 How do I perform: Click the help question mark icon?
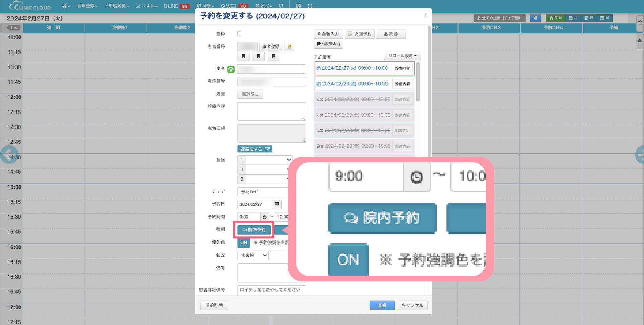(299, 6)
